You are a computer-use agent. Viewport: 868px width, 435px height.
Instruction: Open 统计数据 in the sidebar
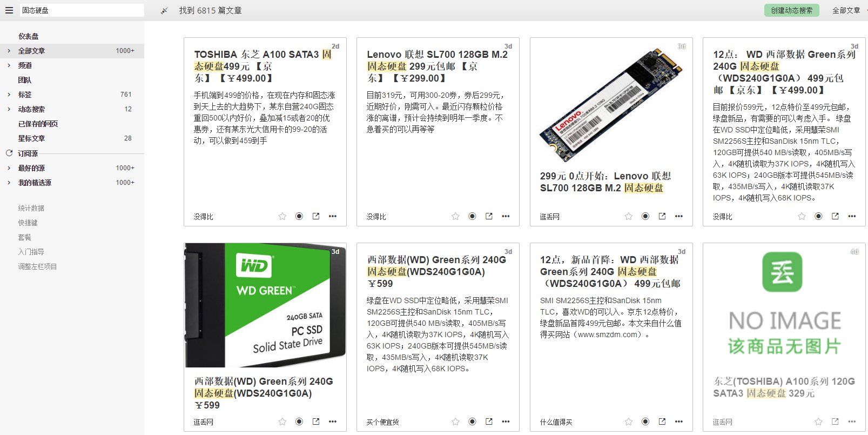[31, 208]
